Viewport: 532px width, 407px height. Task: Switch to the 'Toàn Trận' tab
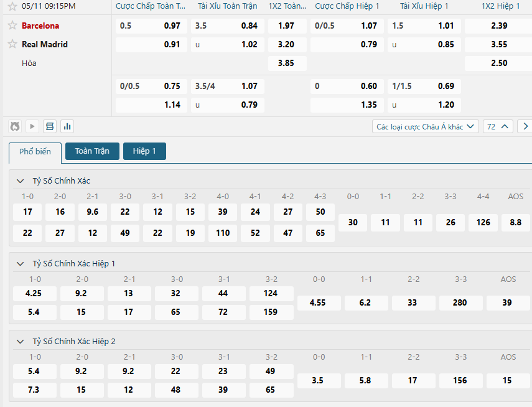click(x=92, y=151)
